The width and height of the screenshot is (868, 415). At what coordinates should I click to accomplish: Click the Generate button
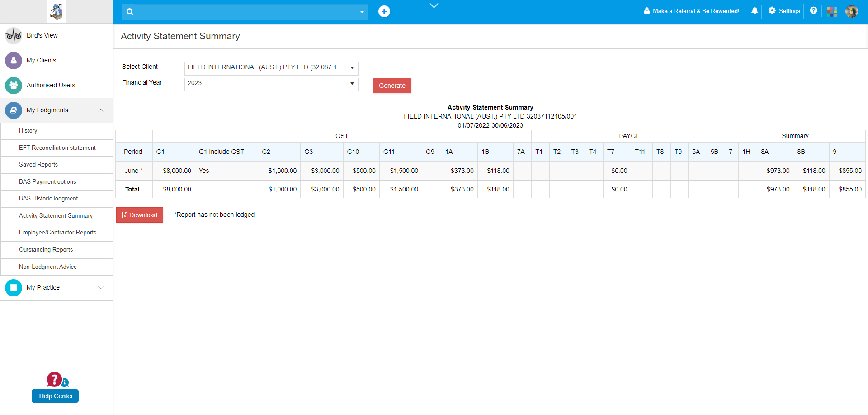(392, 86)
